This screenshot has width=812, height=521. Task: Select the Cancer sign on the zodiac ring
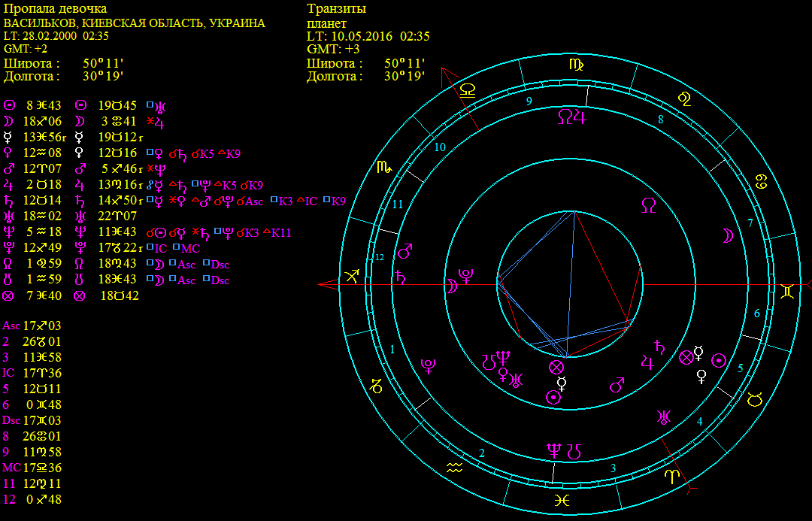[762, 182]
